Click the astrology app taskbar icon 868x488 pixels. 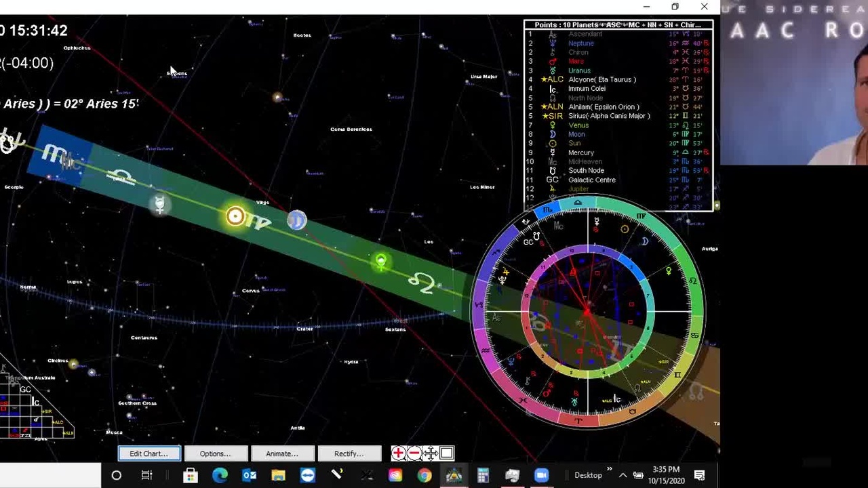pos(454,475)
